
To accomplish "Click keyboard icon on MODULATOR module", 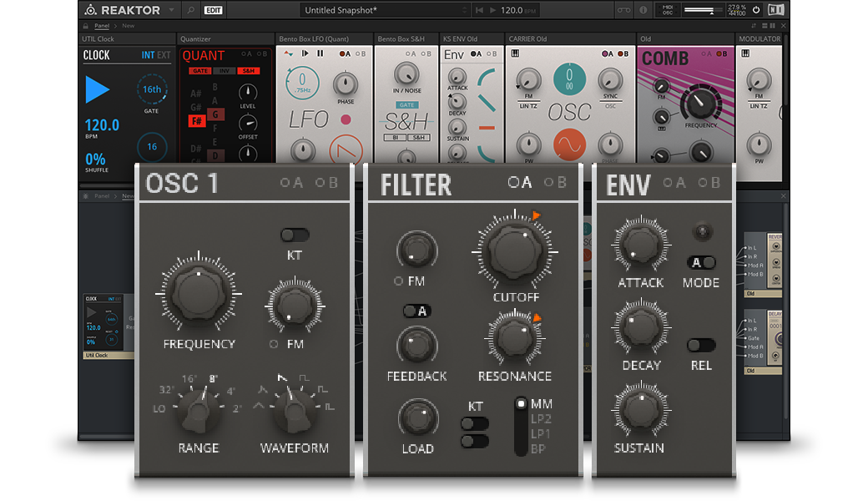I will coord(745,53).
